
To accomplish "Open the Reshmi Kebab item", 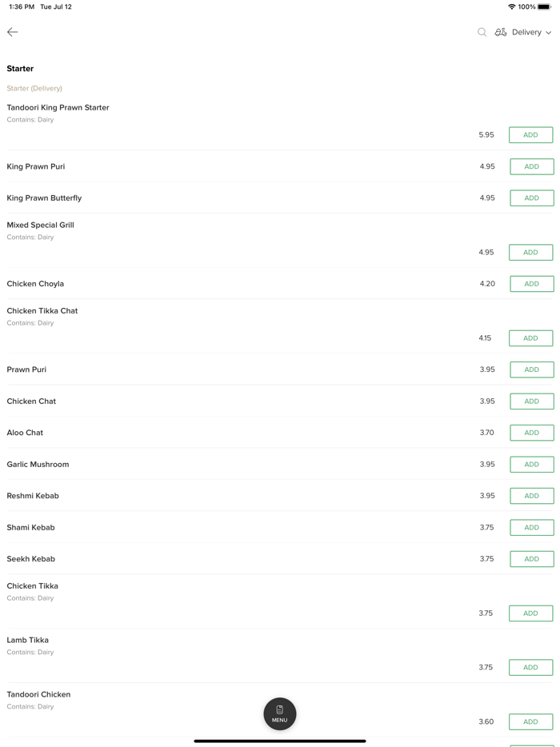I will coord(33,496).
